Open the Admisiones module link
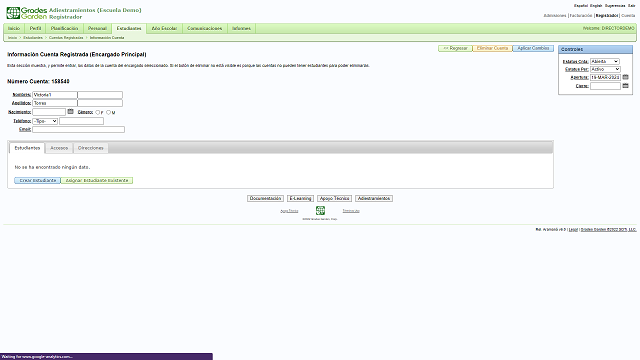The image size is (640, 360). (555, 16)
